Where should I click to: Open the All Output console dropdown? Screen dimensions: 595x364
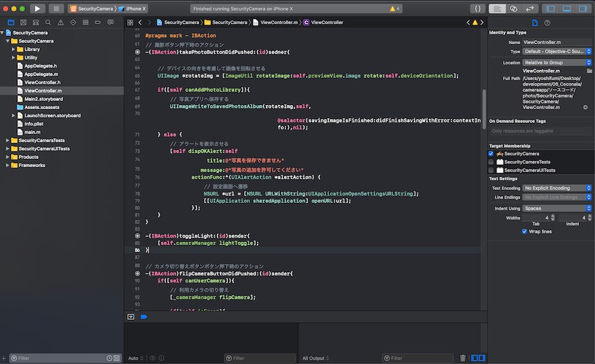(x=316, y=358)
